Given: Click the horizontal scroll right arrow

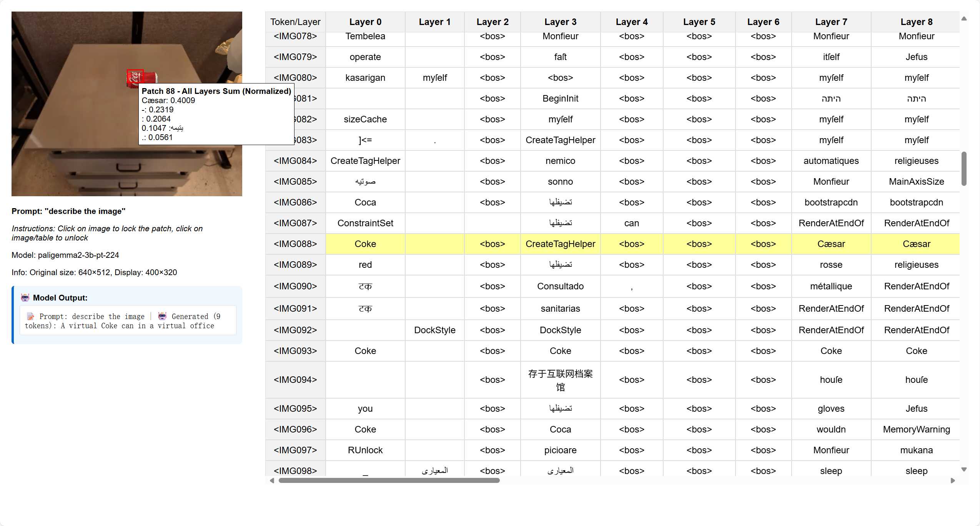Looking at the screenshot, I should [952, 480].
